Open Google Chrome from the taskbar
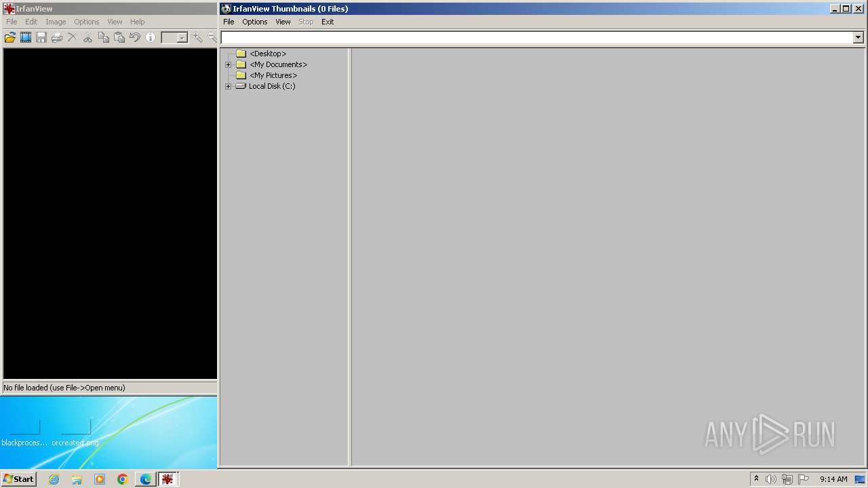Viewport: 868px width, 488px height. pyautogui.click(x=123, y=479)
